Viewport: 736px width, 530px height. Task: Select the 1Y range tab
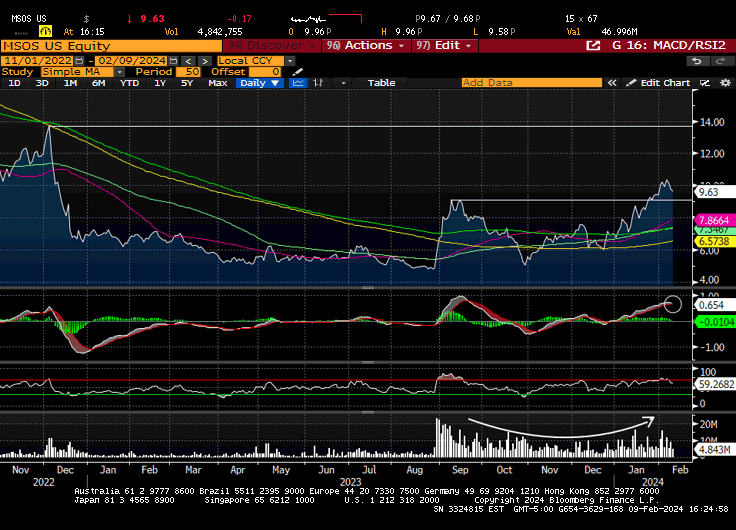[160, 83]
